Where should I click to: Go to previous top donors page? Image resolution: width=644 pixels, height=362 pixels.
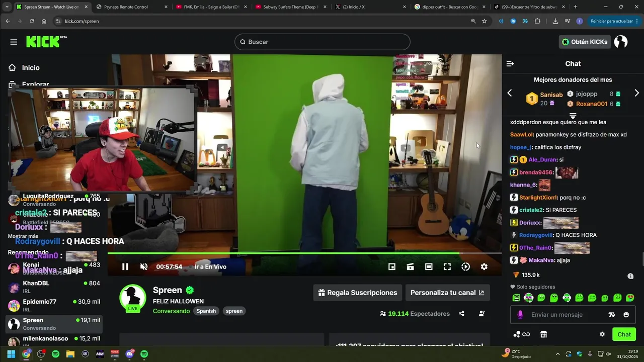510,93
